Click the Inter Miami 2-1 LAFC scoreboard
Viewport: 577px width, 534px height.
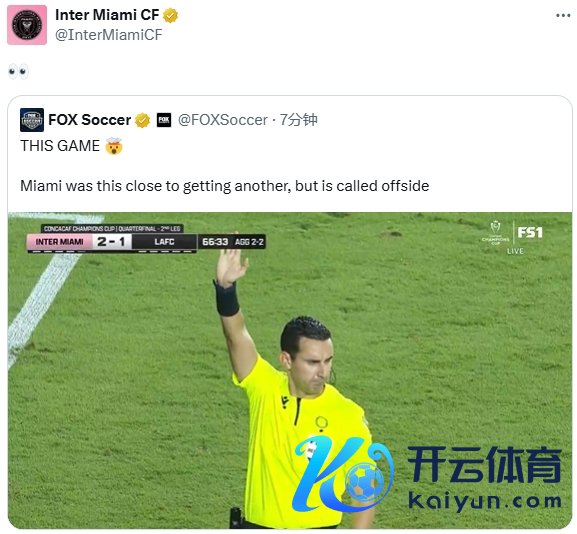[111, 242]
